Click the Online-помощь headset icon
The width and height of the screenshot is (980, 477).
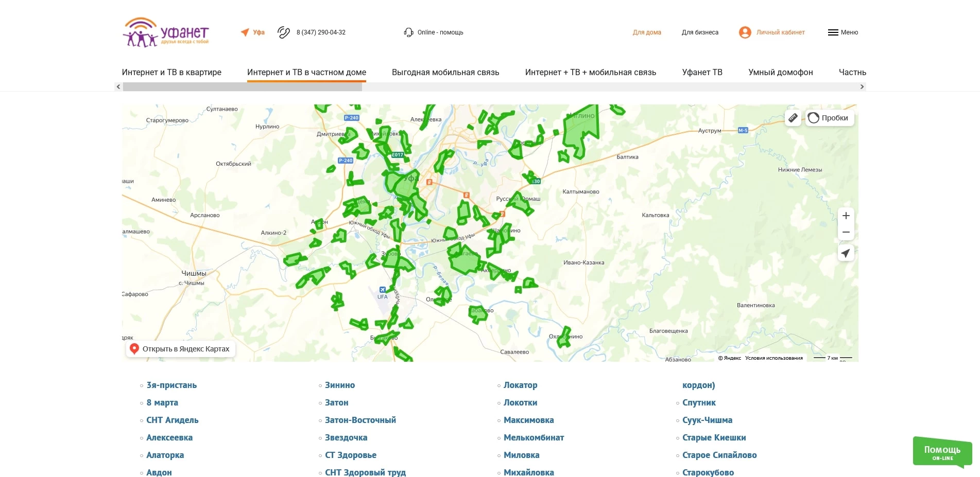pyautogui.click(x=409, y=32)
